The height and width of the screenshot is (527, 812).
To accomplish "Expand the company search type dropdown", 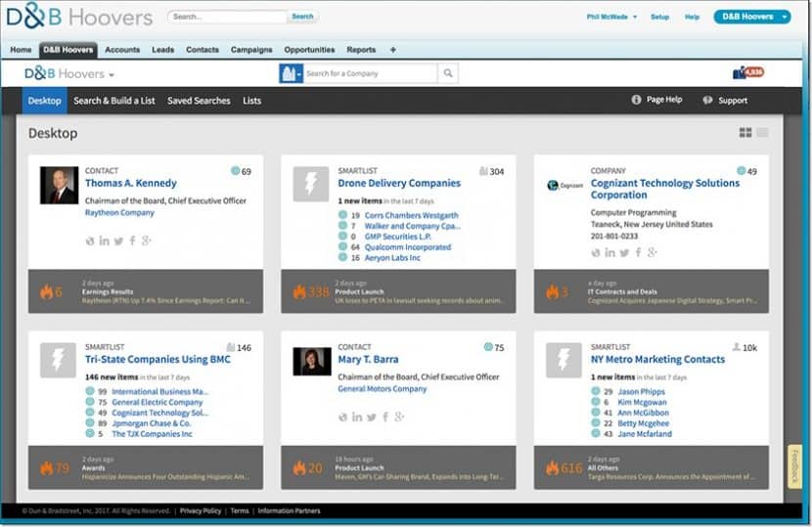I will (291, 73).
